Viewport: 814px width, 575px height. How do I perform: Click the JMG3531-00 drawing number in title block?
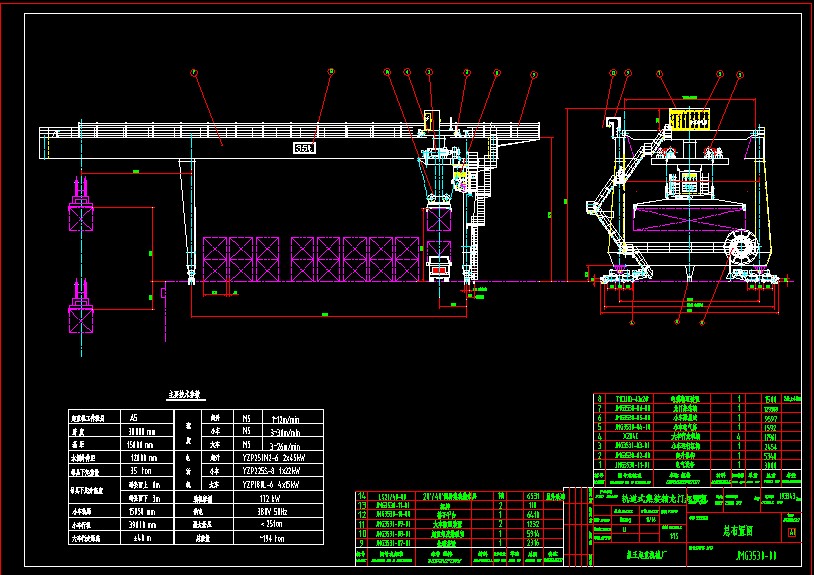[757, 555]
